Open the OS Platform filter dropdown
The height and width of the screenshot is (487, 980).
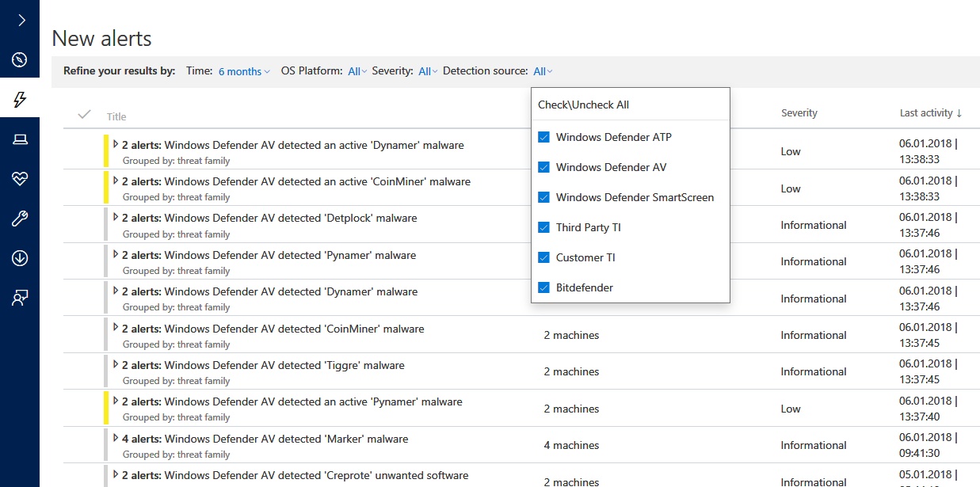click(x=357, y=71)
